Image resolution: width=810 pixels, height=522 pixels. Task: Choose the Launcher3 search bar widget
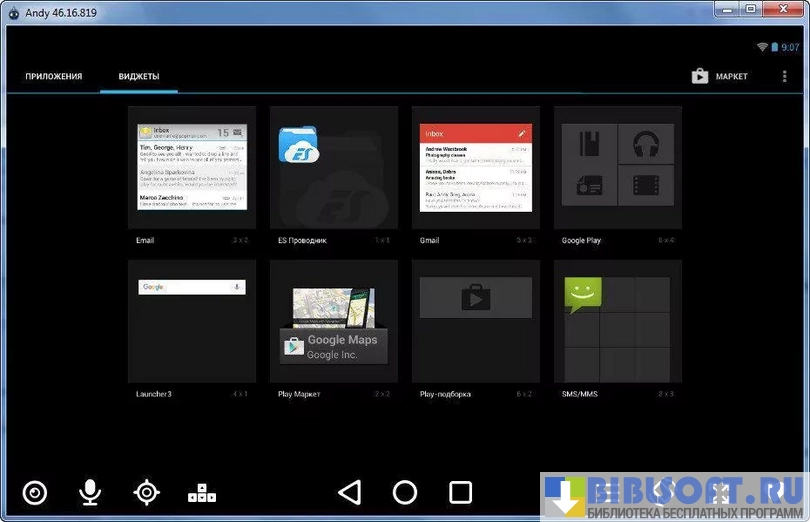click(192, 321)
